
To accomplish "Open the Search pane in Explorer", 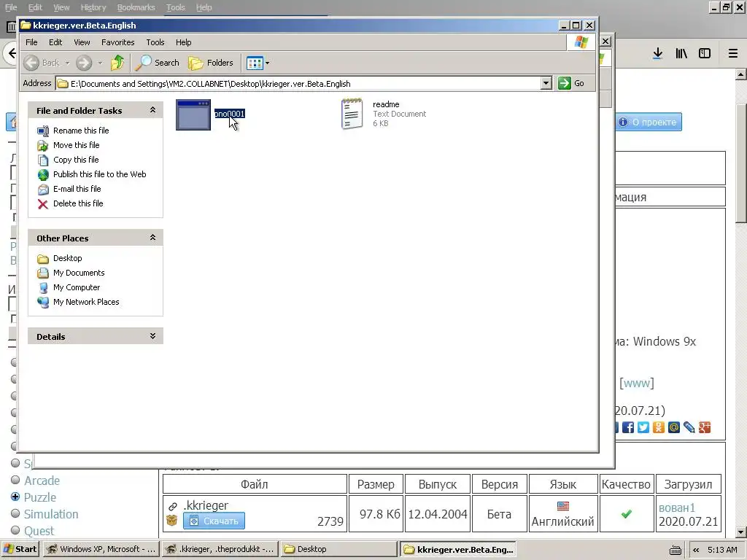I will pyautogui.click(x=158, y=63).
